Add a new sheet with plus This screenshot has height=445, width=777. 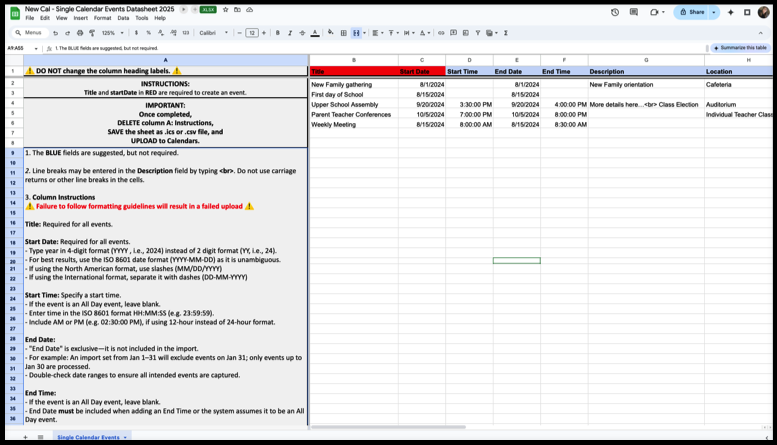click(x=25, y=437)
